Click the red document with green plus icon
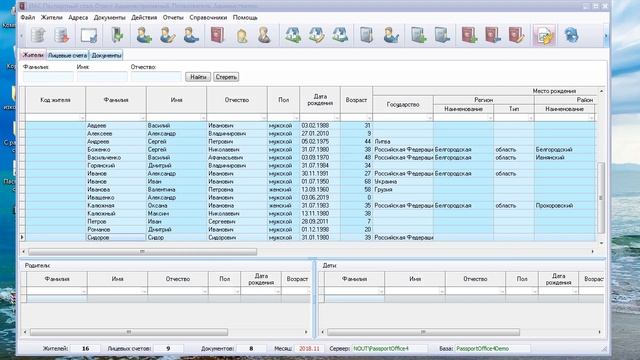The height and width of the screenshot is (360, 640). click(469, 36)
